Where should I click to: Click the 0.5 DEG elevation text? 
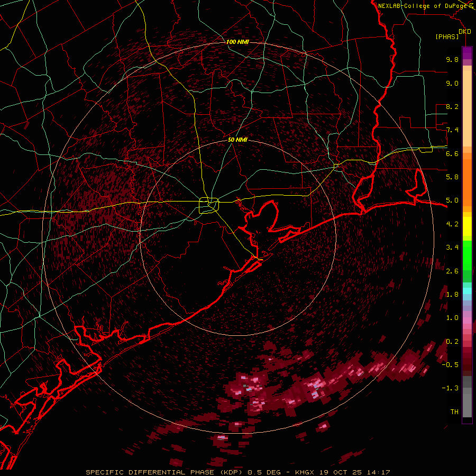(263, 472)
